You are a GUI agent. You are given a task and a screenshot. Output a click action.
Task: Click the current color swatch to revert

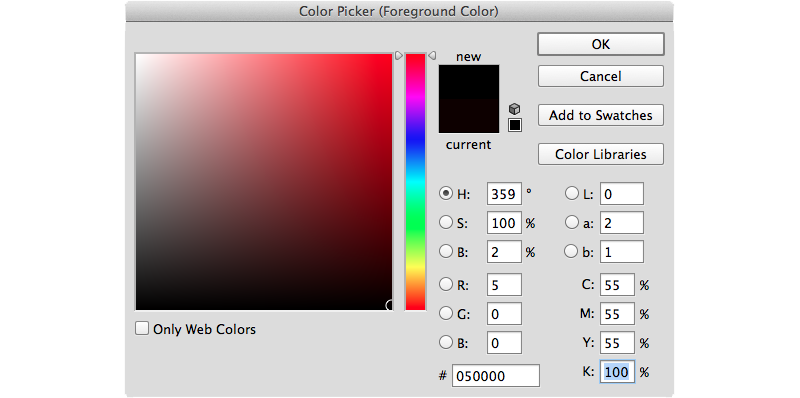coord(469,116)
